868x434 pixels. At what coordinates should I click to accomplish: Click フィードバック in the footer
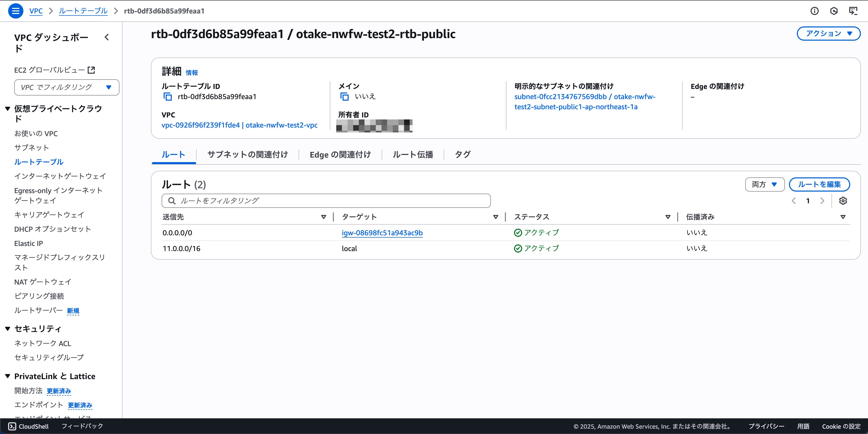[x=82, y=426]
